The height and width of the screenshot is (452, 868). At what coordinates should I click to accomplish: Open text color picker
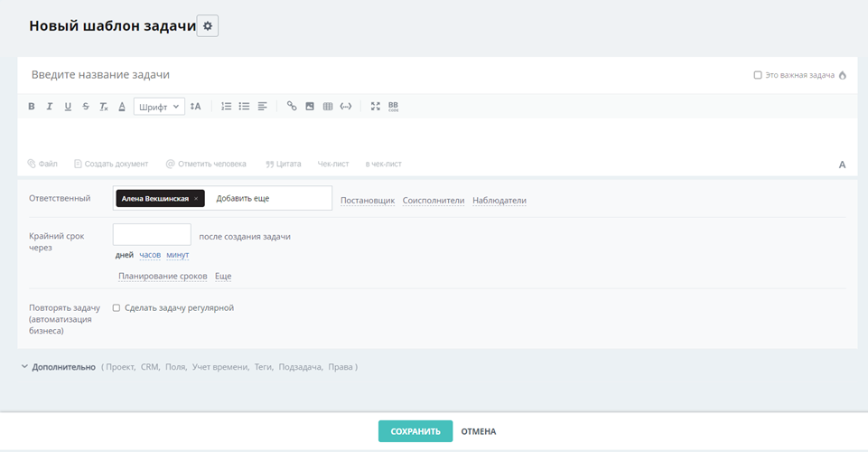122,107
